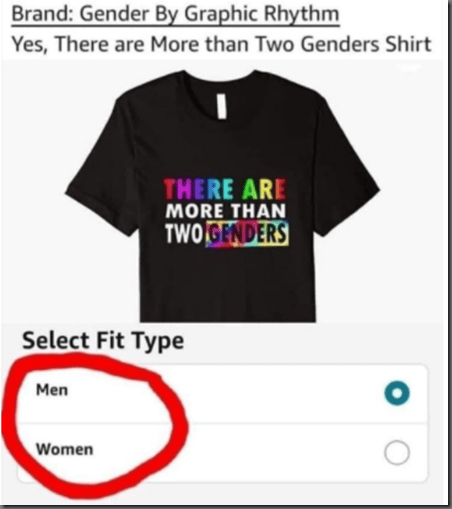452x509 pixels.
Task: Click the white neck label on the shirt
Action: tap(222, 106)
